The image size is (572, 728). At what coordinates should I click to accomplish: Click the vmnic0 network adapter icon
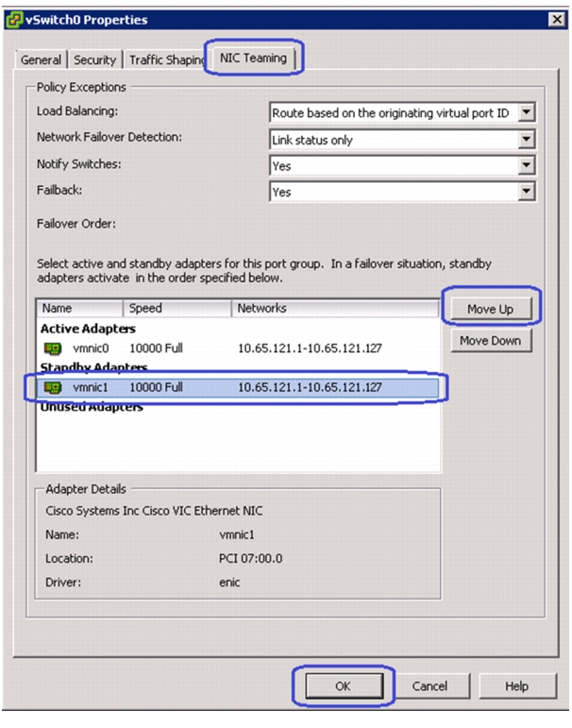pyautogui.click(x=53, y=348)
